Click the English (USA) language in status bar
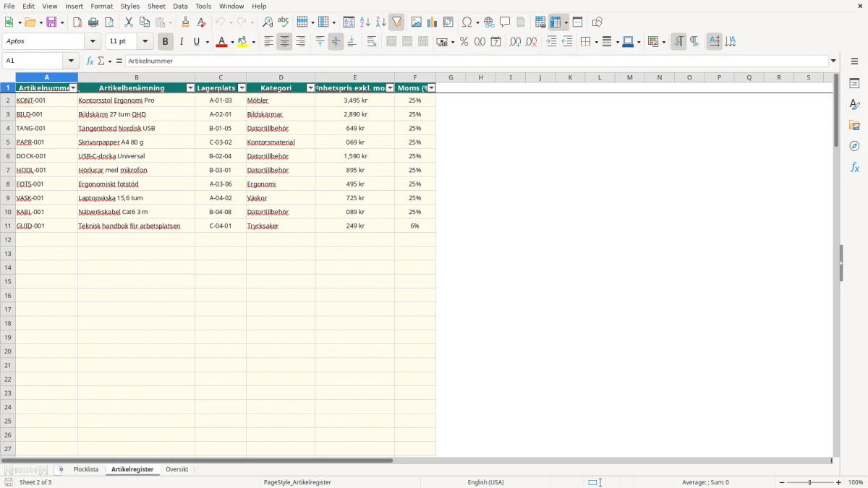This screenshot has height=488, width=868. [x=486, y=482]
